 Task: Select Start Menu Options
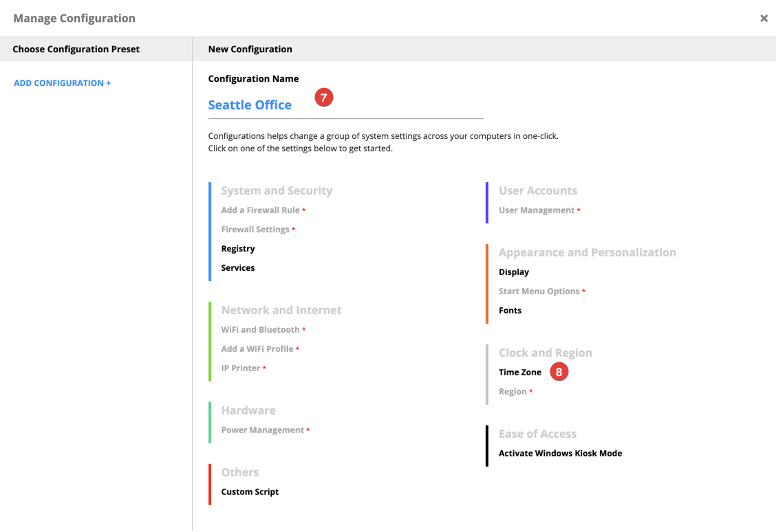coord(539,291)
